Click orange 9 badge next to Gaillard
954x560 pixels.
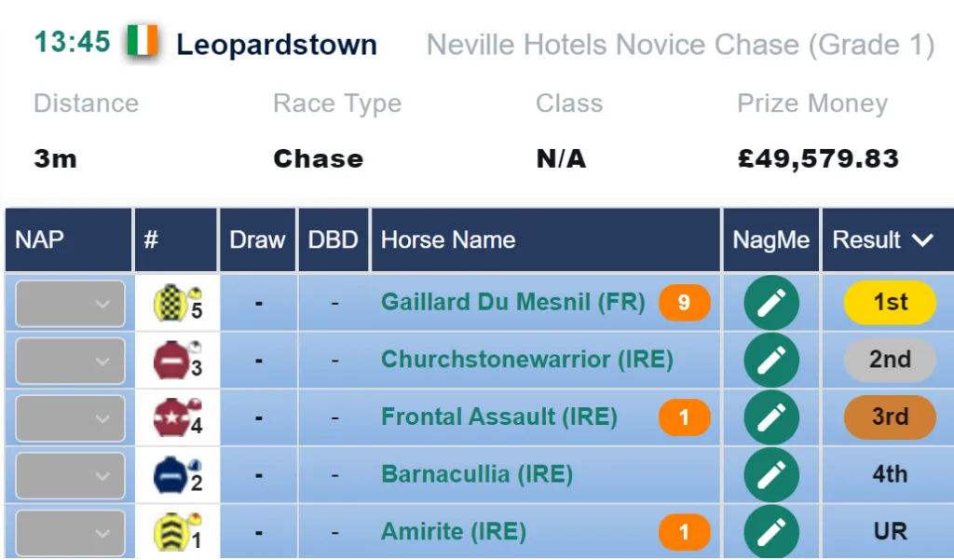[685, 303]
